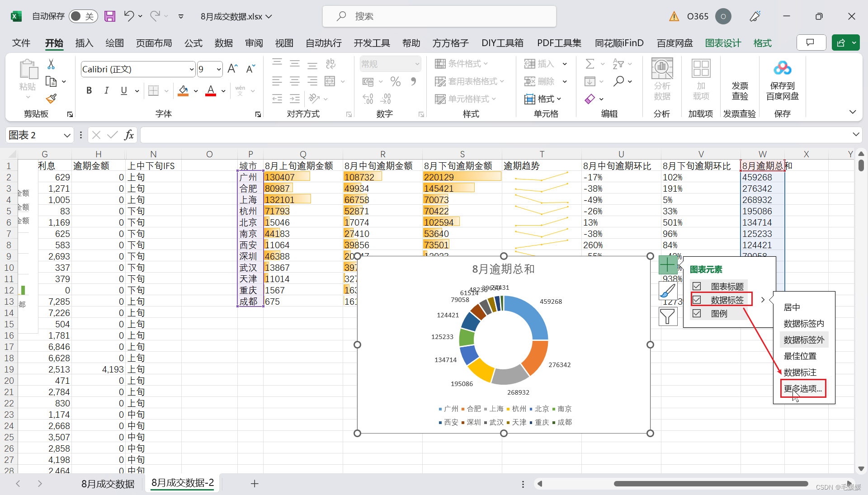Click the Undo arrow icon
The height and width of the screenshot is (495, 868).
pos(129,16)
